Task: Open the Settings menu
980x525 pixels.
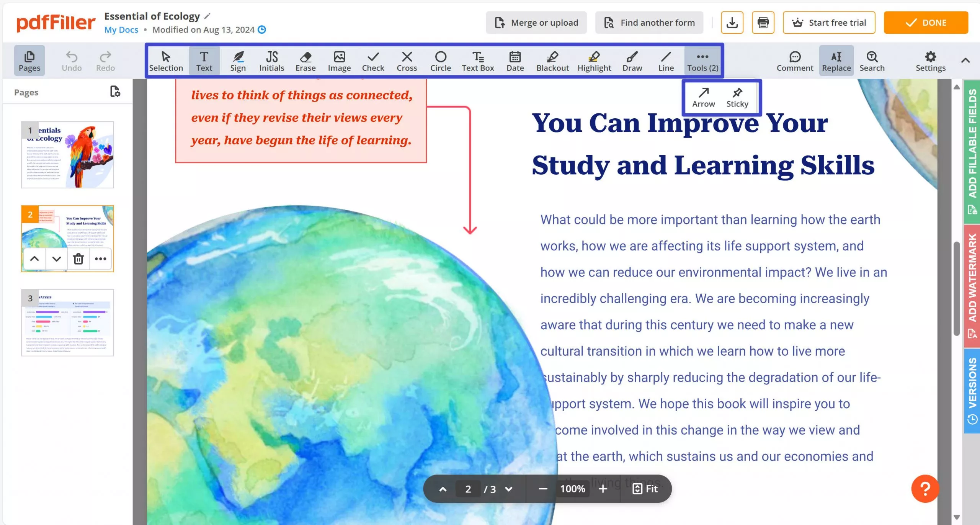Action: coord(931,62)
